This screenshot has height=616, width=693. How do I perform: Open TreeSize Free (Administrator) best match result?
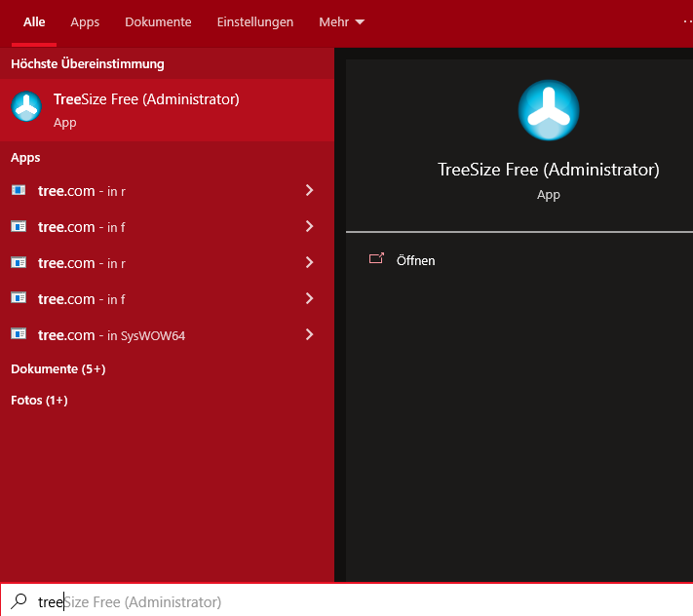pyautogui.click(x=167, y=110)
